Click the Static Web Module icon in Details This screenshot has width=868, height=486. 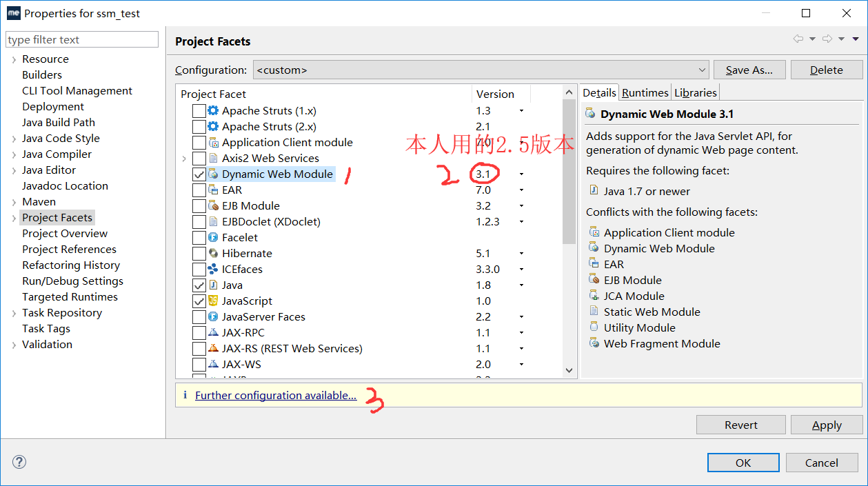point(594,312)
